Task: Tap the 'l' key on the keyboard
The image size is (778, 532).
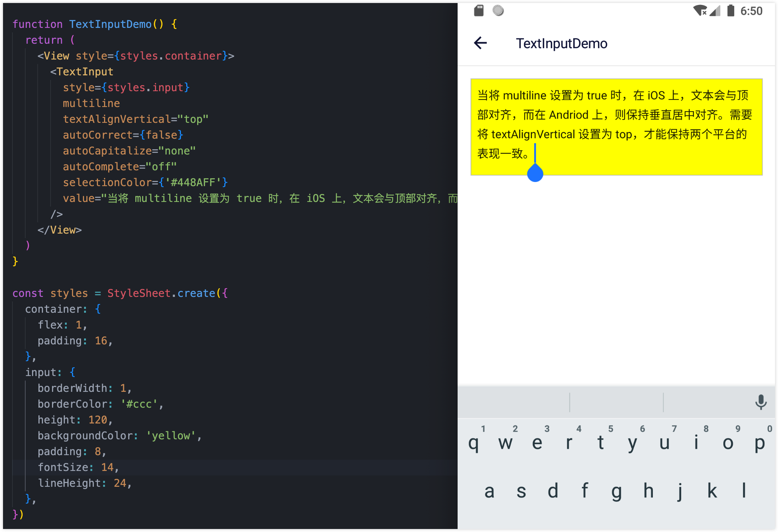Action: click(744, 491)
